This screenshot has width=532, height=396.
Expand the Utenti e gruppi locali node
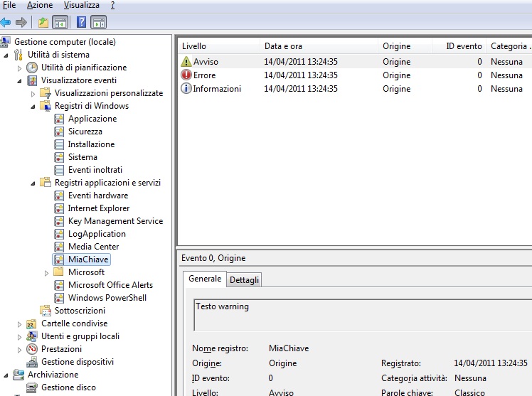[x=19, y=337]
